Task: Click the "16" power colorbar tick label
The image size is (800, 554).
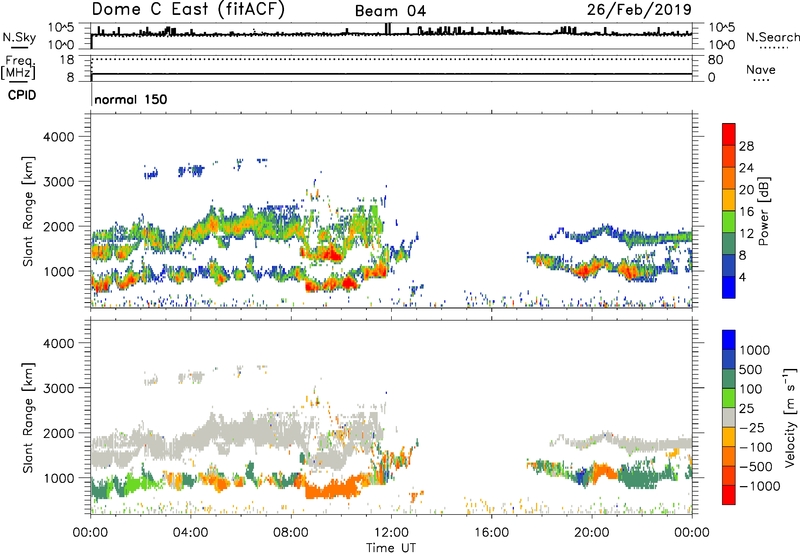Action: [x=746, y=212]
